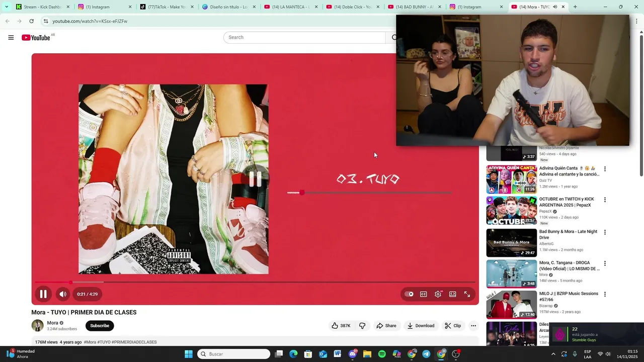This screenshot has width=644, height=362.
Task: Like the video with 387K thumbs up
Action: [341, 326]
